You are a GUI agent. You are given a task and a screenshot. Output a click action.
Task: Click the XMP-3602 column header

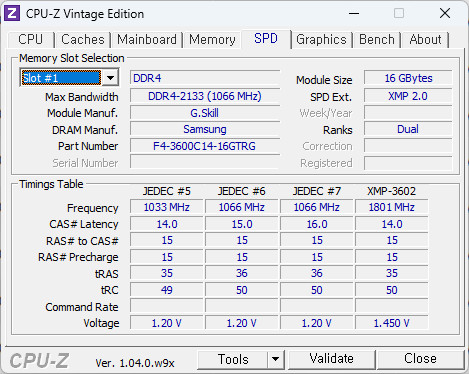click(392, 191)
